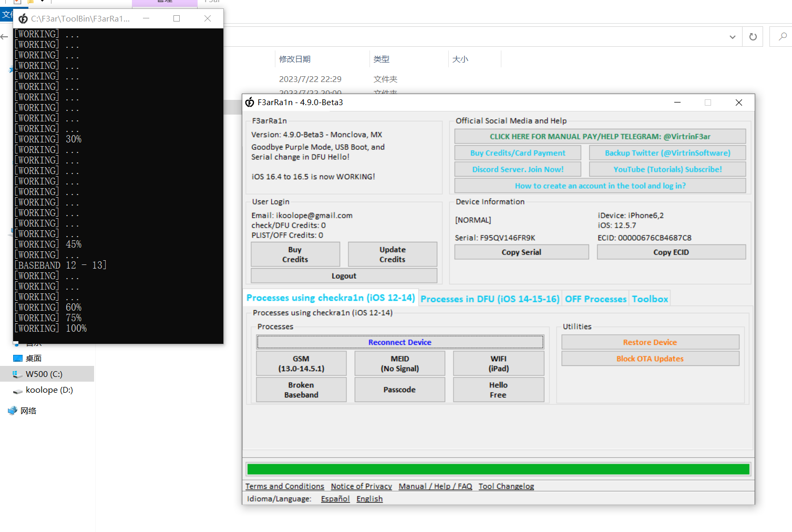This screenshot has height=532, width=792.
Task: Switch language to English
Action: (x=369, y=499)
